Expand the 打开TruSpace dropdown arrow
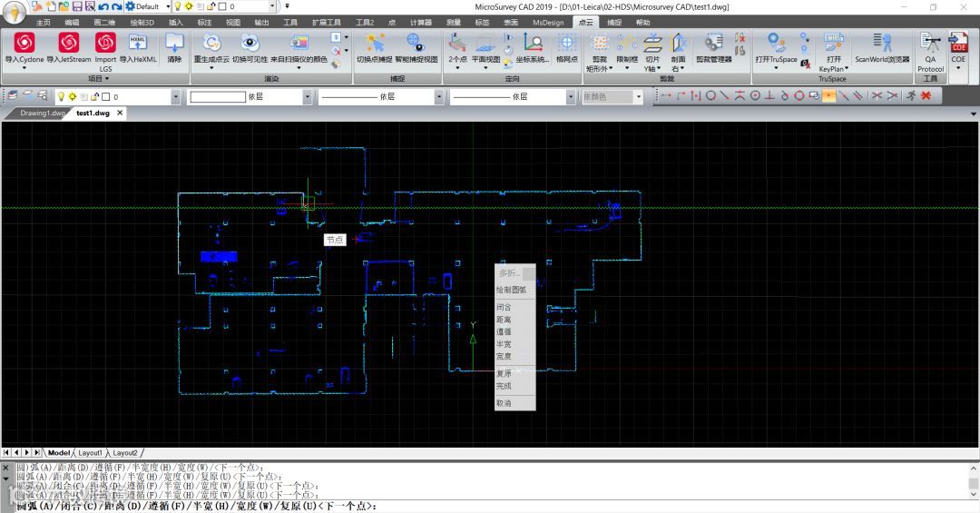Screen dimensions: 980x513 pos(776,68)
